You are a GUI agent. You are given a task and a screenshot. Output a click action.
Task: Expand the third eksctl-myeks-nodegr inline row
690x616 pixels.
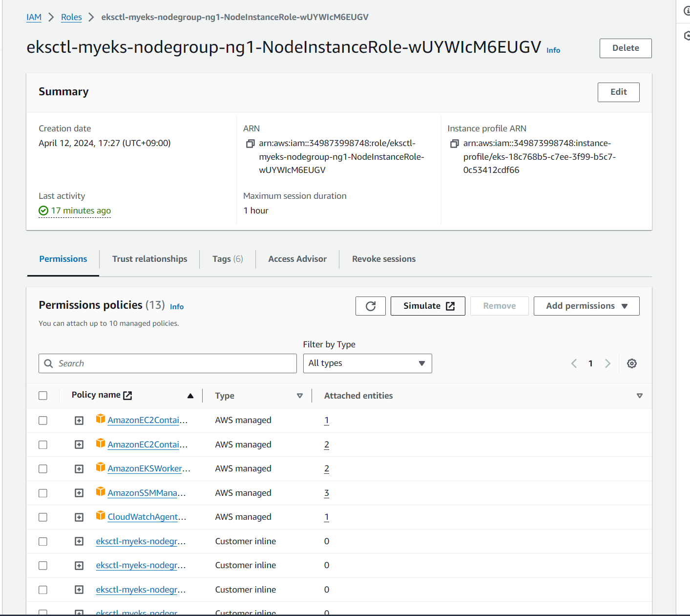coord(79,590)
